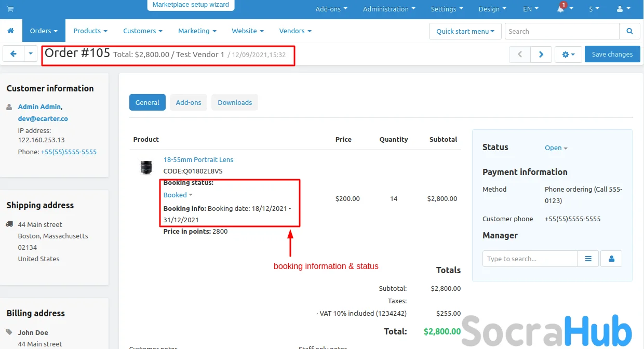Screen dimensions: 644x349
Task: Click the home icon in navigation bar
Action: tap(11, 31)
